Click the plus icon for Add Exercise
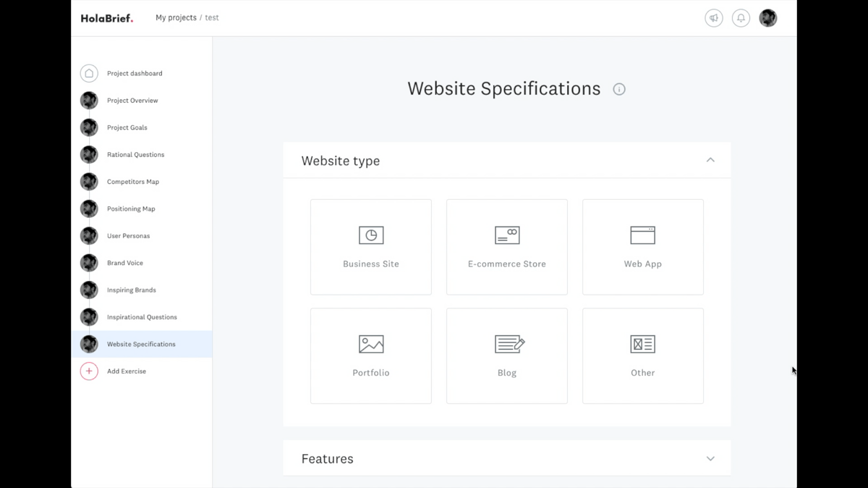Image resolution: width=868 pixels, height=488 pixels. click(x=89, y=371)
